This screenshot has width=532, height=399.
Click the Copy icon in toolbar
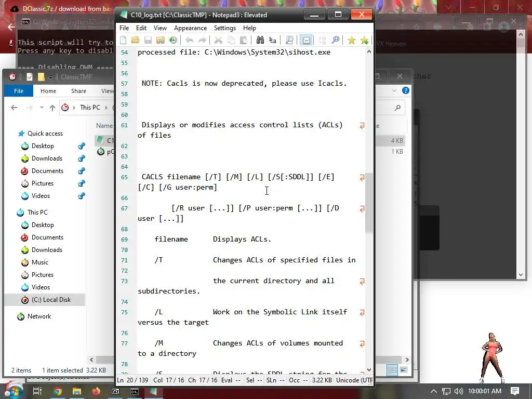[x=231, y=41]
